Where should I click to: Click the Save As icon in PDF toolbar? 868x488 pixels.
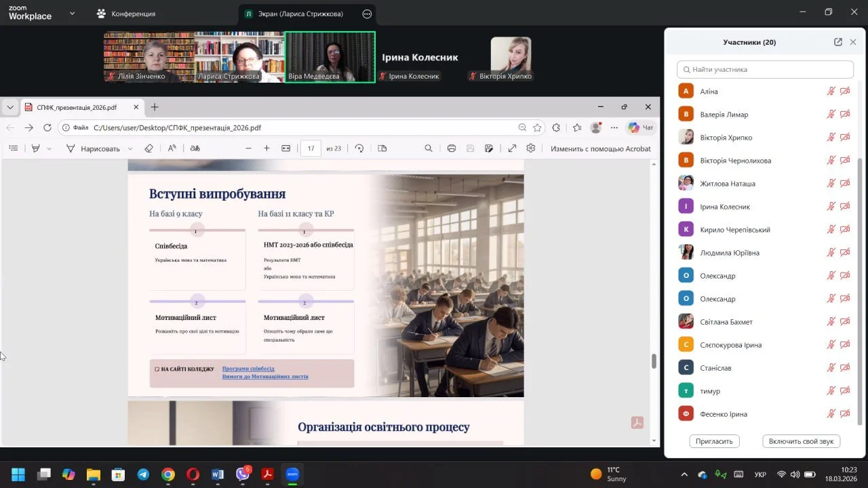coord(489,148)
